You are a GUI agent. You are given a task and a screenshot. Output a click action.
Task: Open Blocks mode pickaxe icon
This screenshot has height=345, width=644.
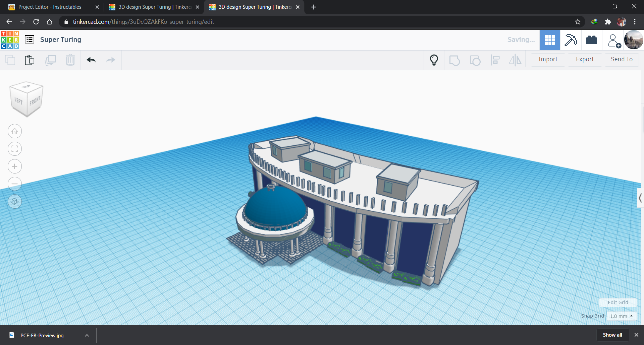point(571,40)
